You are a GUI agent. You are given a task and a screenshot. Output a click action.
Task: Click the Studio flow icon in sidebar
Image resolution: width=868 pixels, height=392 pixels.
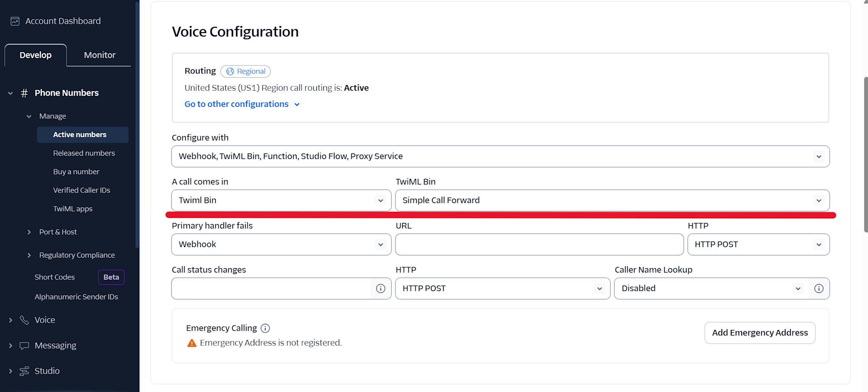(x=24, y=371)
